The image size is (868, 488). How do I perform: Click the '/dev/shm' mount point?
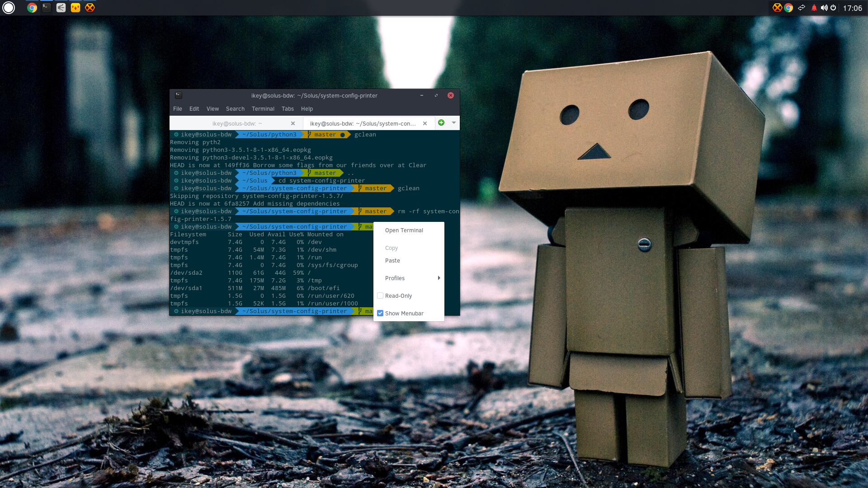coord(322,250)
